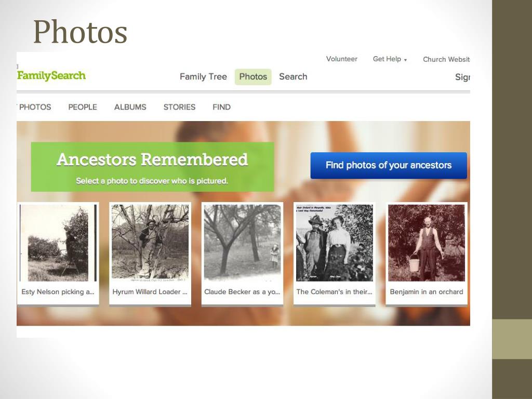Open Hyrum Willard Loader photo thumbnail
The height and width of the screenshot is (399, 532).
150,254
